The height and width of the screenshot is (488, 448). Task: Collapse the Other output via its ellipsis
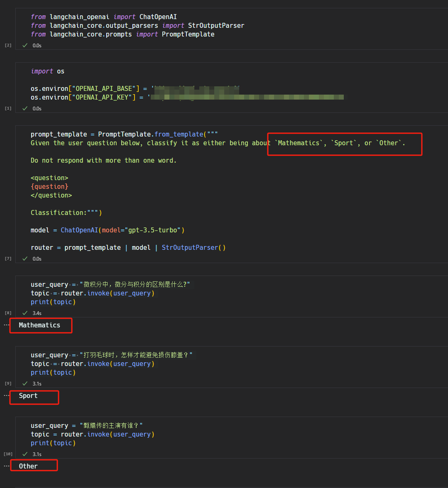[x=6, y=465]
